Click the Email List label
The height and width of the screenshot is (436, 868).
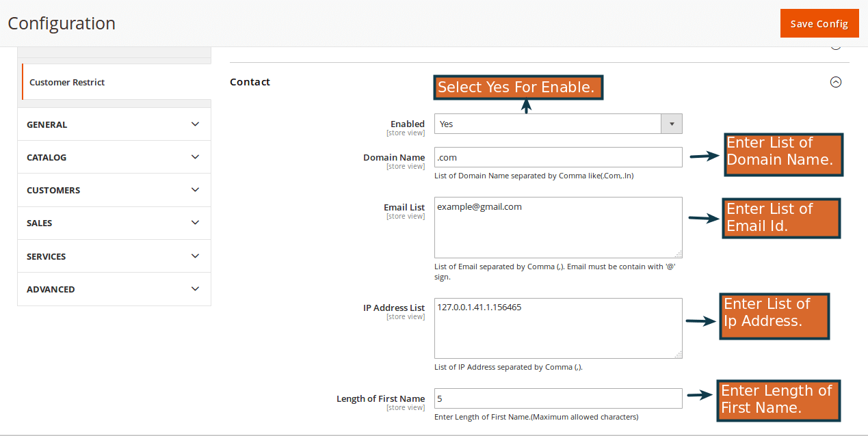coord(404,207)
